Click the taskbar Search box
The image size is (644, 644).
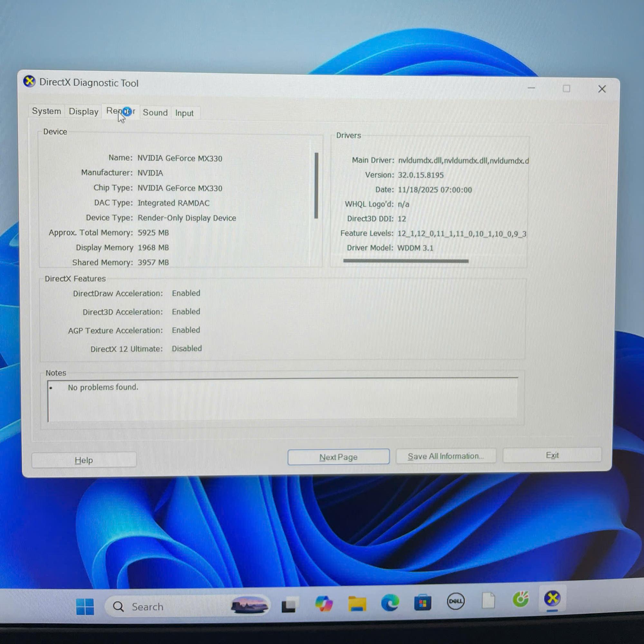click(187, 606)
